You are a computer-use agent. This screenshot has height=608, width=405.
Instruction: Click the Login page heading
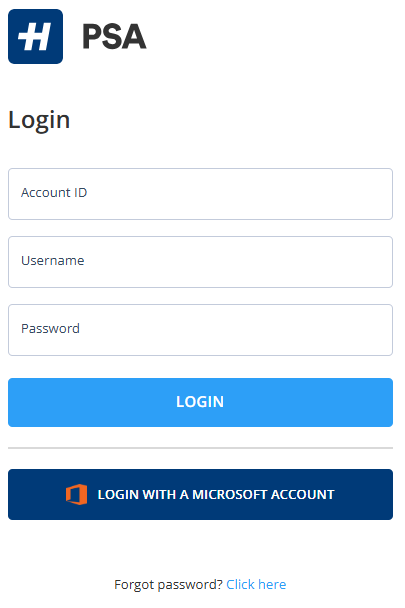[39, 121]
